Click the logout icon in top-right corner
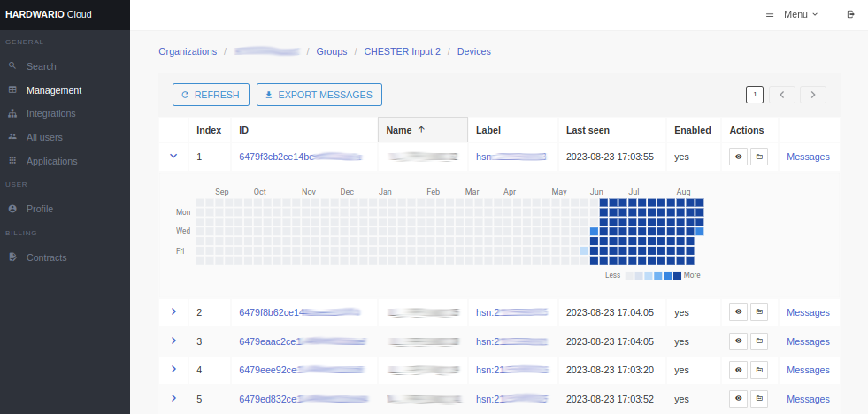This screenshot has width=868, height=414. pos(850,14)
